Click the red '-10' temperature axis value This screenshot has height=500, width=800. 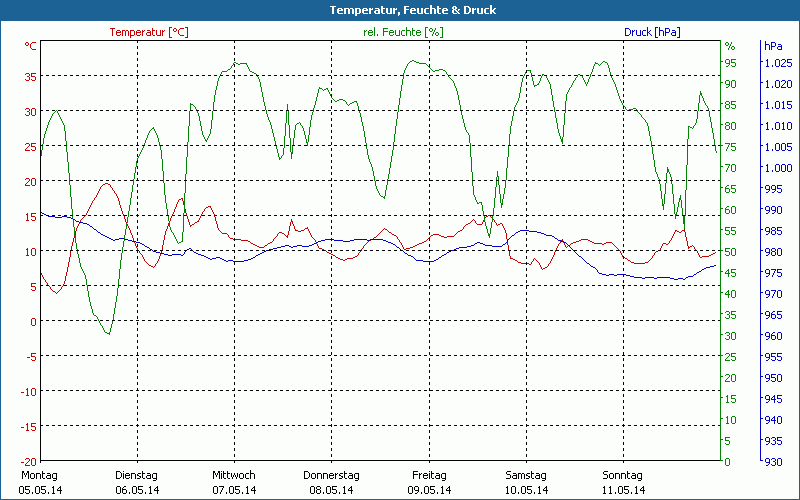[29, 391]
